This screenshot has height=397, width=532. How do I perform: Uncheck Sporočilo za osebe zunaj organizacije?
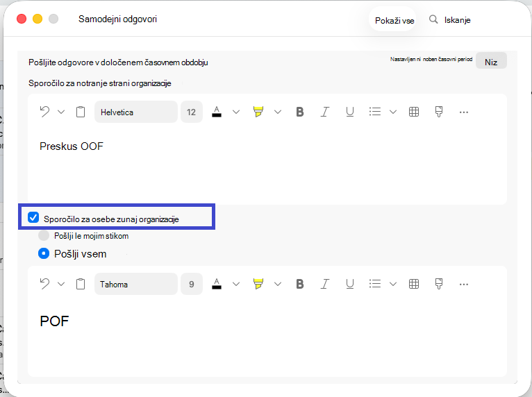point(33,217)
